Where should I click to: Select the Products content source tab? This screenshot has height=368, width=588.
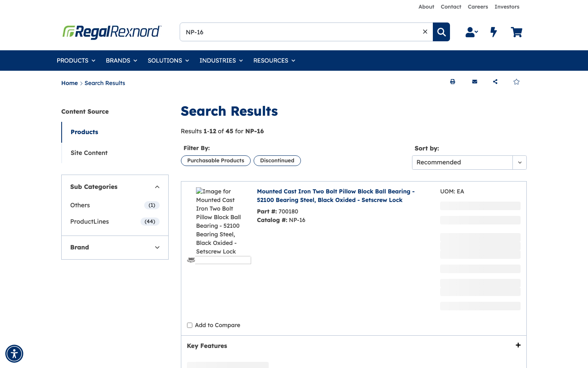pos(85,132)
